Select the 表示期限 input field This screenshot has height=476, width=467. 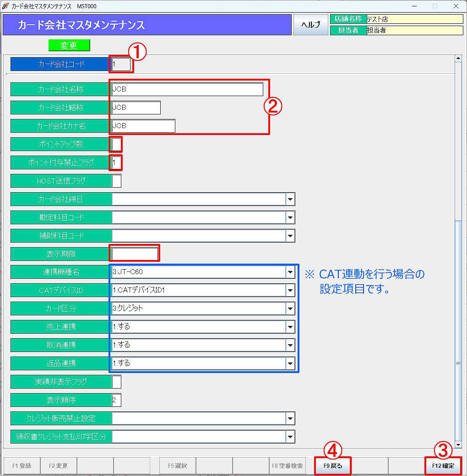point(134,253)
